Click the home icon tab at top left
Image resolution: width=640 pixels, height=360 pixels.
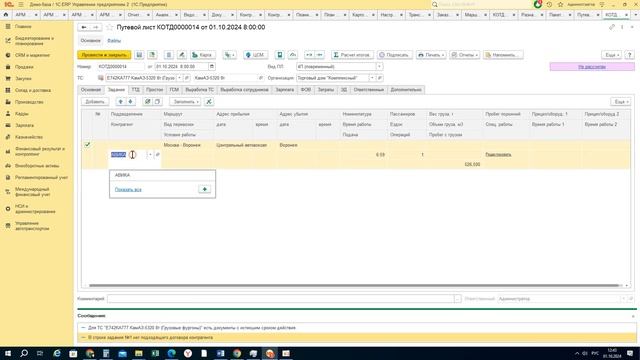tap(6, 15)
